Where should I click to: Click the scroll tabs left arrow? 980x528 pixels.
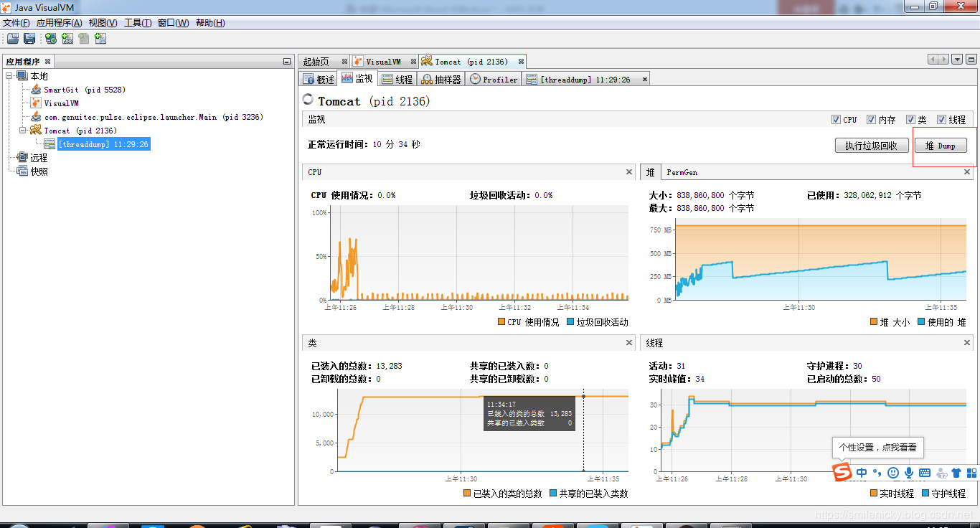[x=933, y=60]
